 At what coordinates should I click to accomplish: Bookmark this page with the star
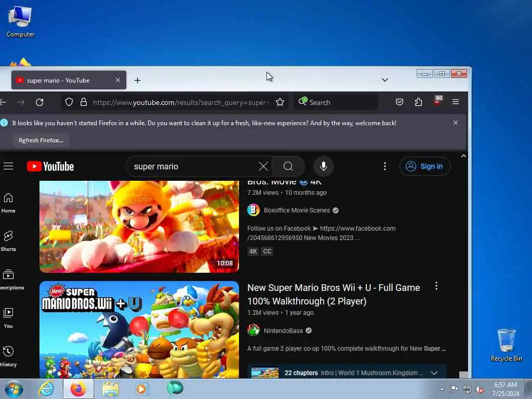coord(280,102)
